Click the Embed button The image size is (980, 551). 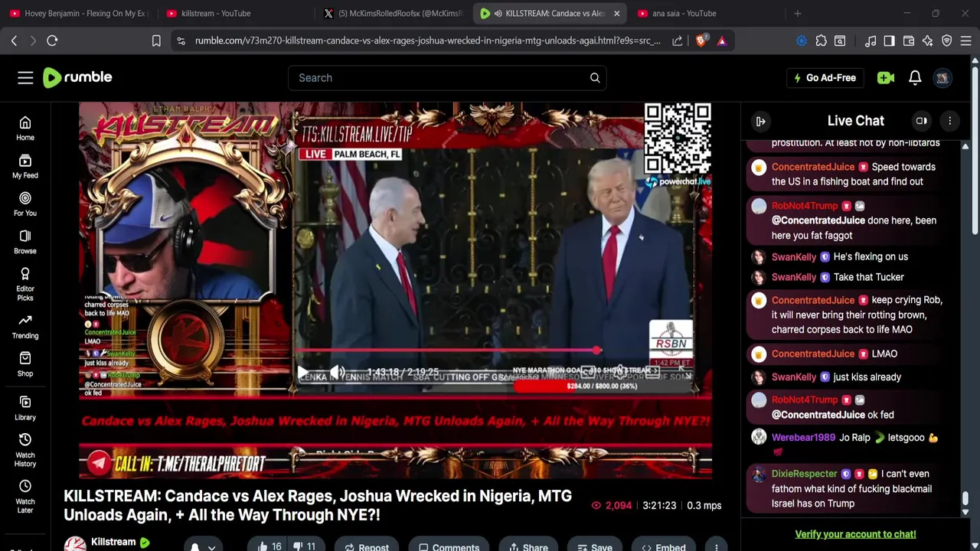point(663,546)
